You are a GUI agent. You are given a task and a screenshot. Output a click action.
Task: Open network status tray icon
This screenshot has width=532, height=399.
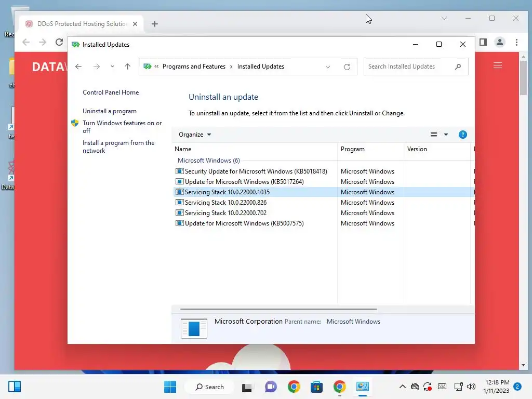[458, 387]
